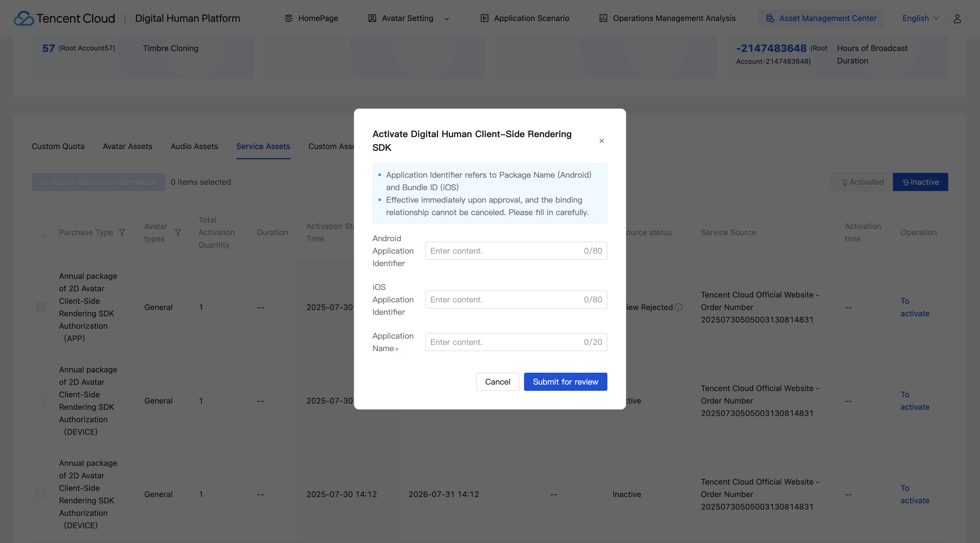Switch to the Activated filter toggle
The height and width of the screenshot is (543, 980).
coord(862,182)
